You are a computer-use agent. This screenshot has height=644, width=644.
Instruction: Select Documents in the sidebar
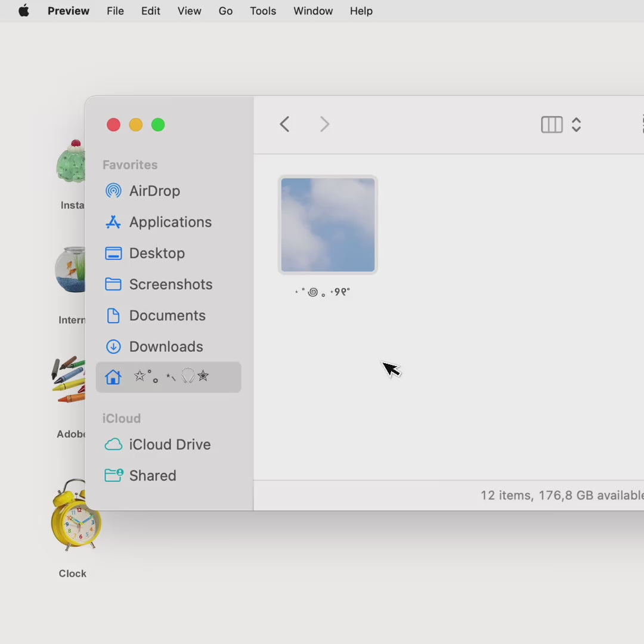(x=168, y=315)
